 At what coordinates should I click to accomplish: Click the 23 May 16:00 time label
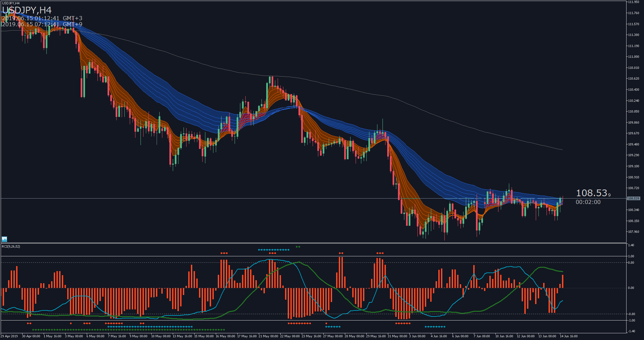click(x=312, y=336)
